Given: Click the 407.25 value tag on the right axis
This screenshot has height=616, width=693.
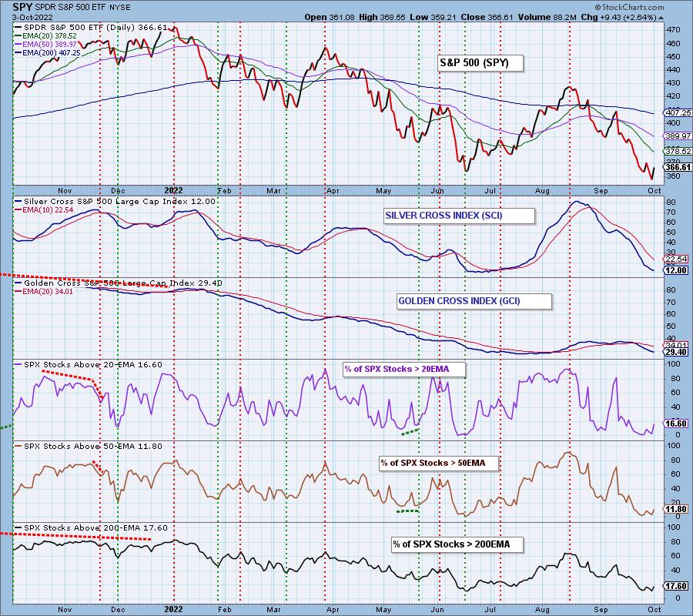Looking at the screenshot, I should point(677,113).
